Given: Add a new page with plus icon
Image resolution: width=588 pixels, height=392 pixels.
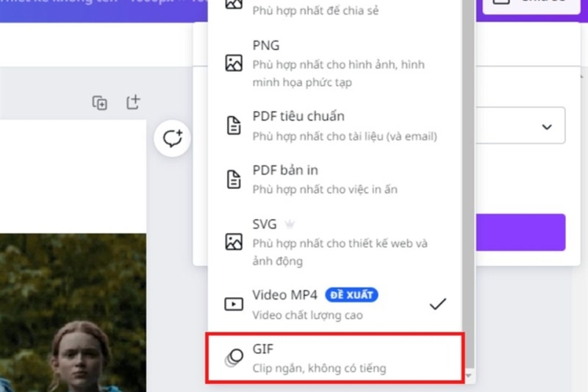Looking at the screenshot, I should click(133, 101).
